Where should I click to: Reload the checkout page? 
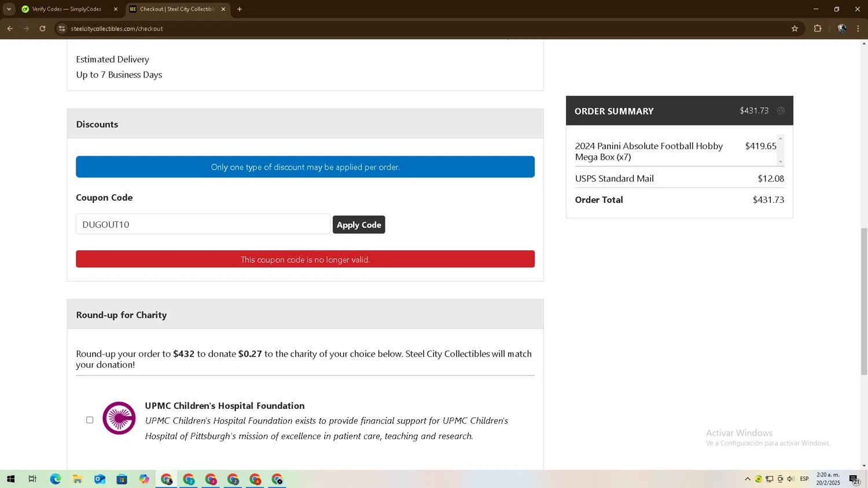click(42, 28)
